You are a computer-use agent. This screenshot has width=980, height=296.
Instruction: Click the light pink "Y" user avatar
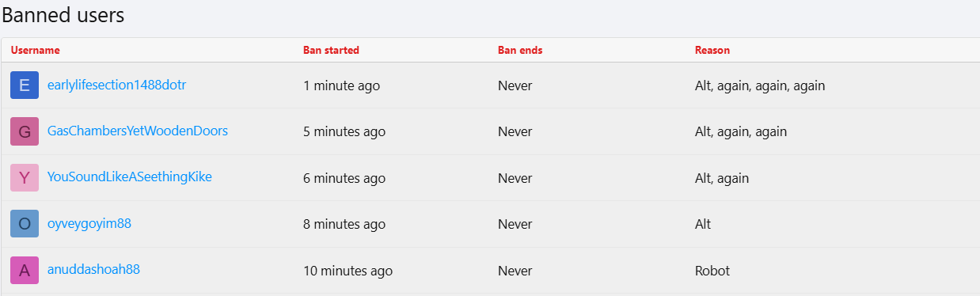click(x=25, y=177)
